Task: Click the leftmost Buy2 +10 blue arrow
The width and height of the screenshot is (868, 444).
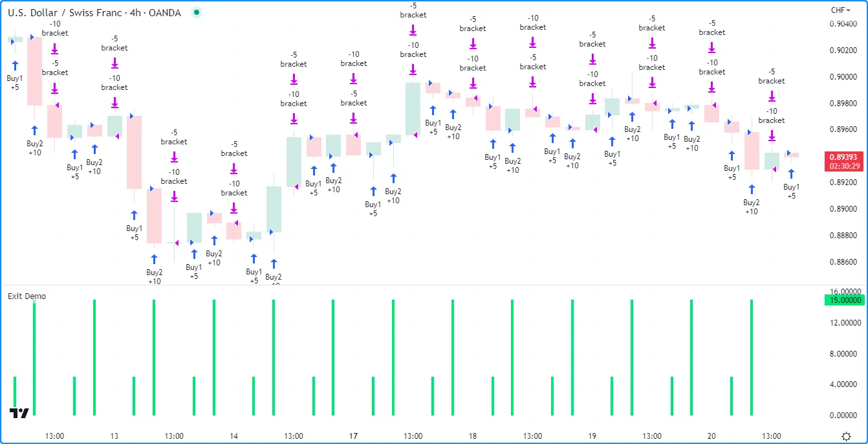Action: (34, 130)
